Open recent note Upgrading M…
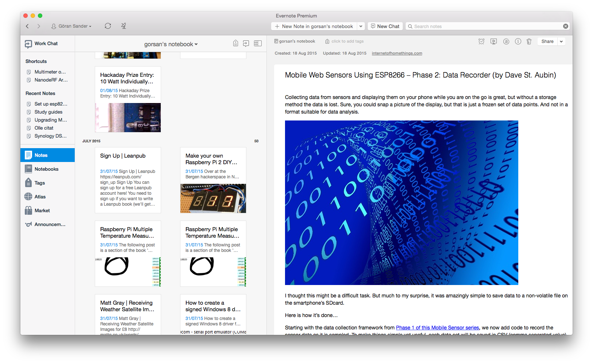This screenshot has height=364, width=593. [x=47, y=120]
